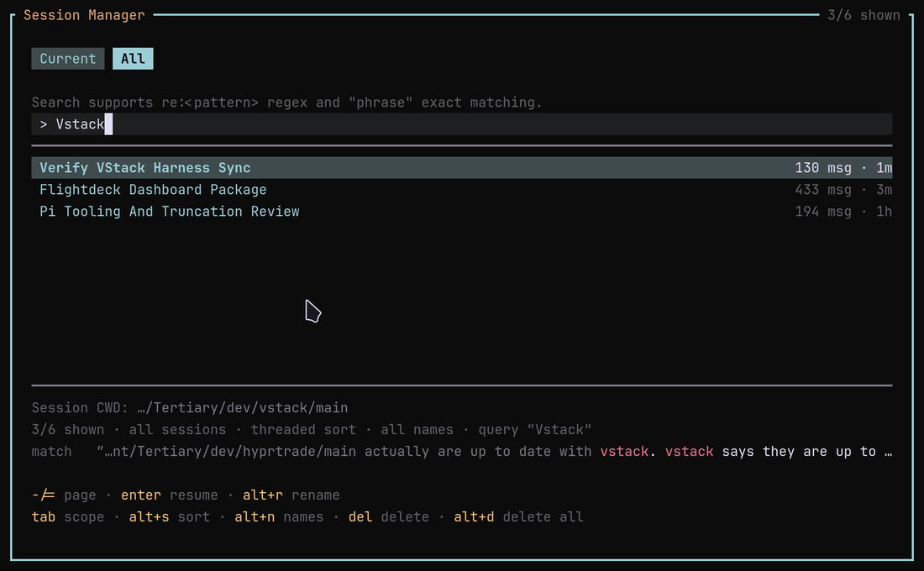The image size is (924, 571).
Task: Click the alt+d delete all shortcut hint
Action: (x=518, y=516)
